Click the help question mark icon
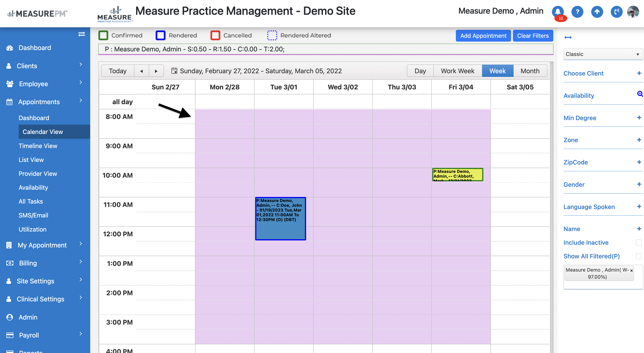Image resolution: width=644 pixels, height=353 pixels. point(577,12)
